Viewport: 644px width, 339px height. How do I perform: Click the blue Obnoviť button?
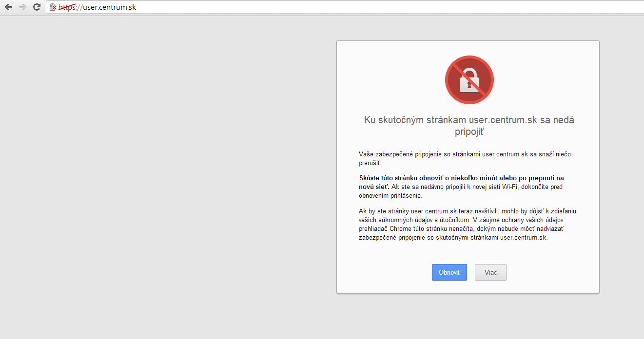click(x=449, y=272)
